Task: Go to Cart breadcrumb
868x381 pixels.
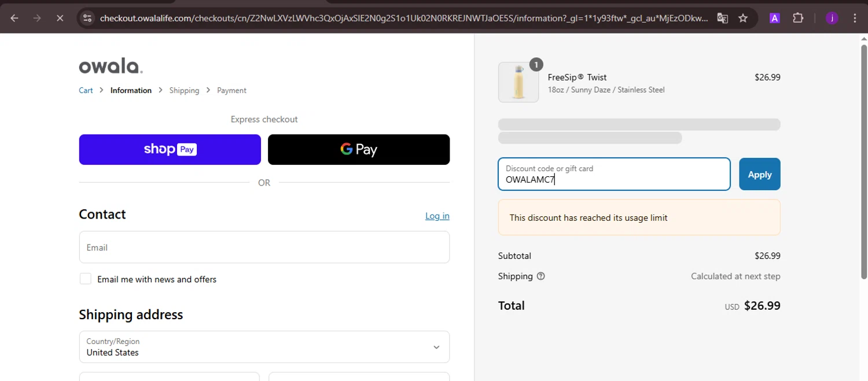Action: (x=86, y=90)
